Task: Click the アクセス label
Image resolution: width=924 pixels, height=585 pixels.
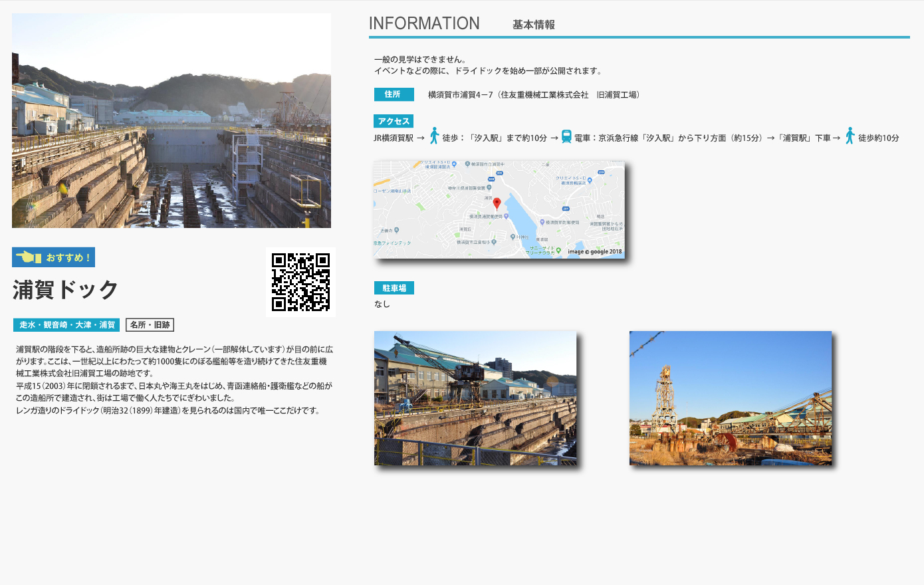Action: (394, 121)
